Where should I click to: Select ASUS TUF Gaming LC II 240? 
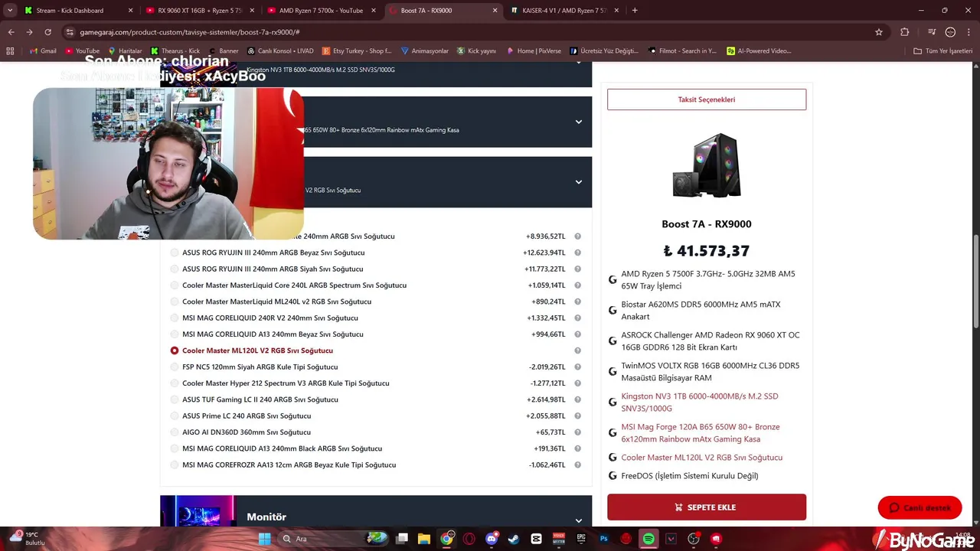(175, 399)
